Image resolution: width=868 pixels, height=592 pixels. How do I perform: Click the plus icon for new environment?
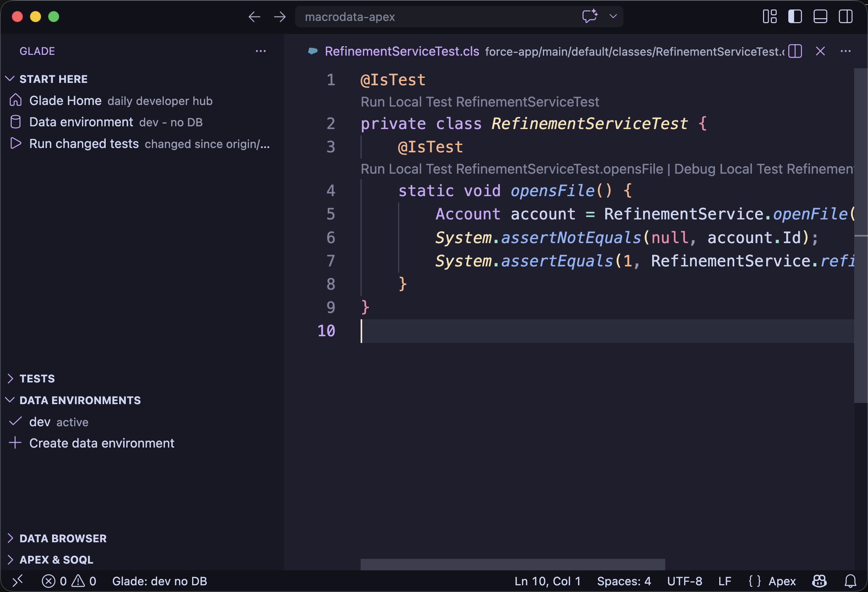[x=15, y=443]
